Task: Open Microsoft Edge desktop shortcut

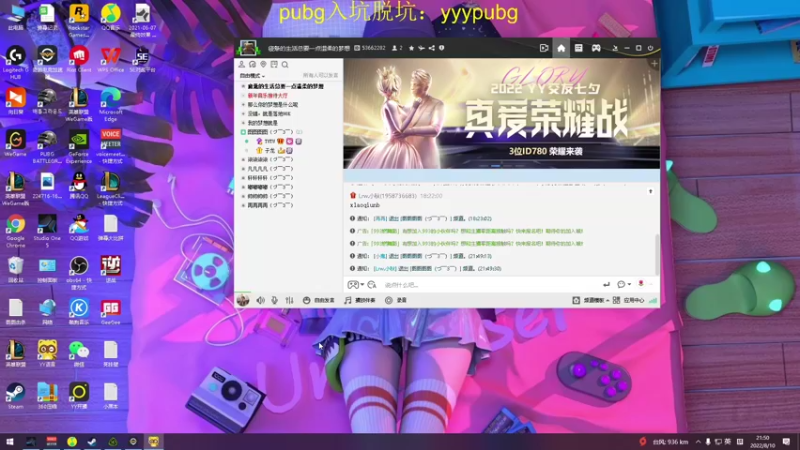Action: click(111, 105)
